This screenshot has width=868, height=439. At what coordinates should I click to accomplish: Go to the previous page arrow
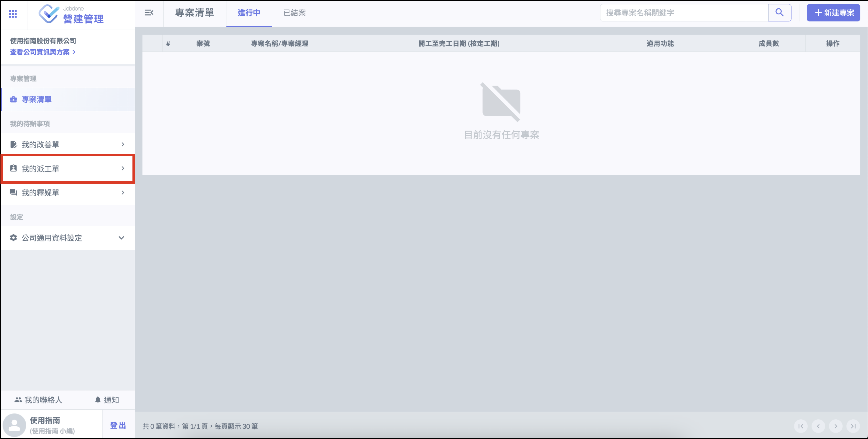(818, 426)
